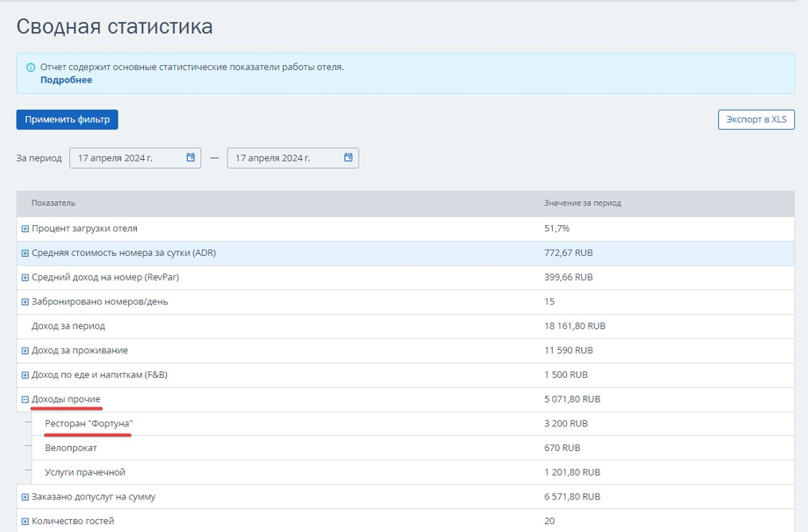The width and height of the screenshot is (808, 532).
Task: Click Экспорт в XLS button
Action: click(x=756, y=119)
